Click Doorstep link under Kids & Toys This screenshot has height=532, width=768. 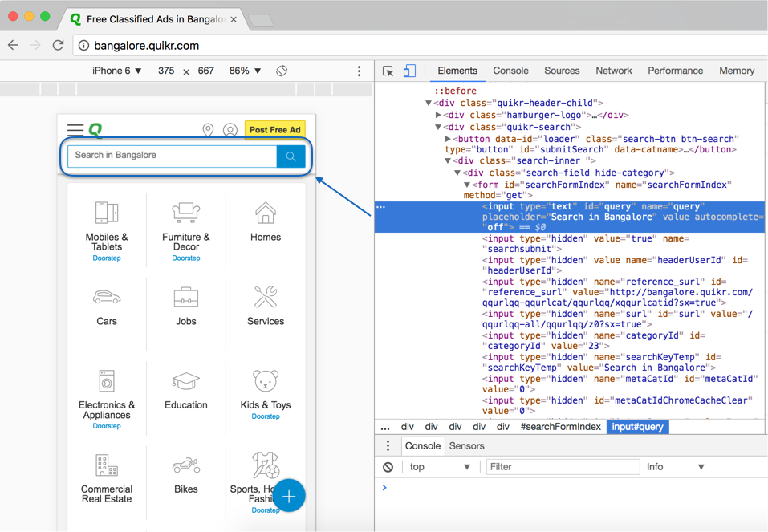click(266, 416)
